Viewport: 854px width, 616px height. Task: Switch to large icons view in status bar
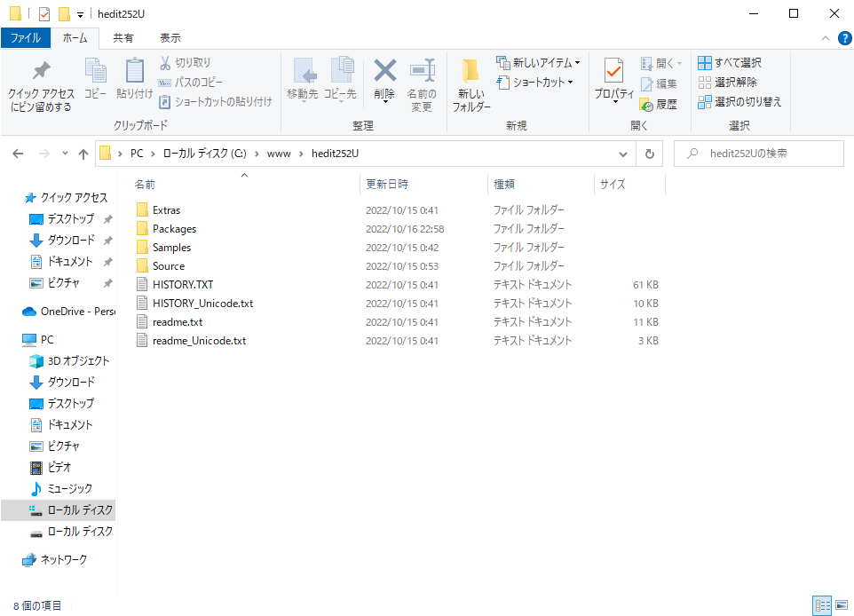coord(841,605)
